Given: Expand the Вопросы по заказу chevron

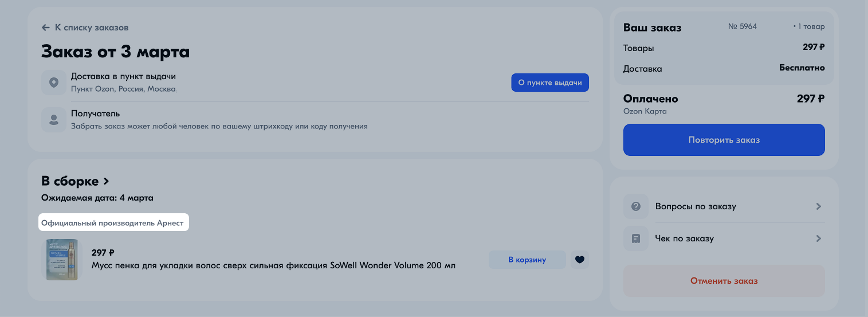Looking at the screenshot, I should [819, 206].
